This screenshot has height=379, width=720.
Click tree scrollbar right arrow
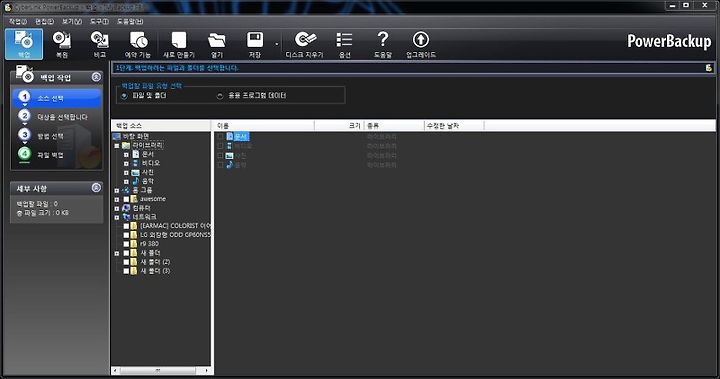(207, 370)
